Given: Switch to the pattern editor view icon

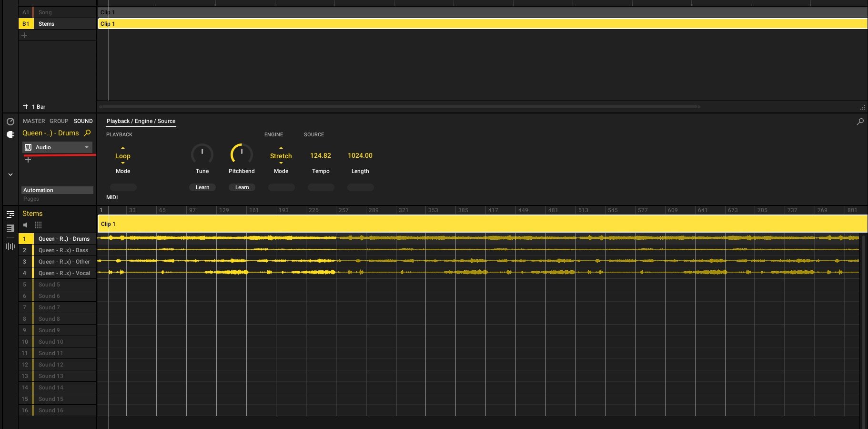Looking at the screenshot, I should 10,214.
